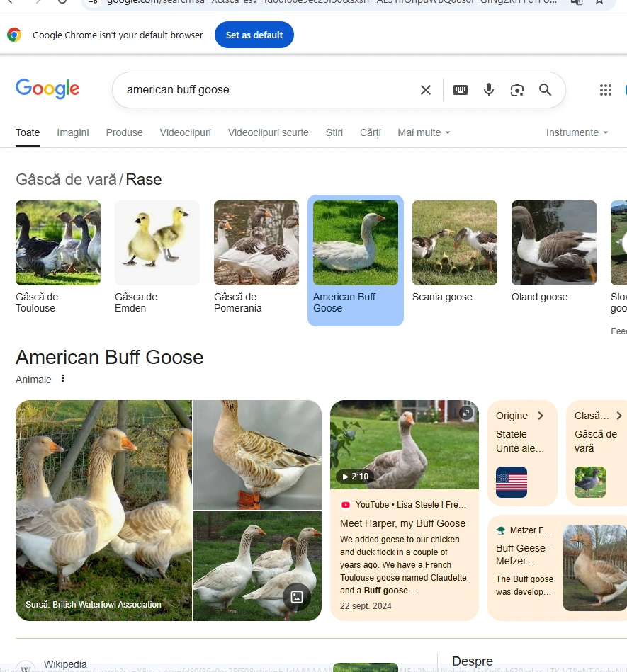627x672 pixels.
Task: Open the on-screen keyboard in the search bar
Action: [461, 90]
